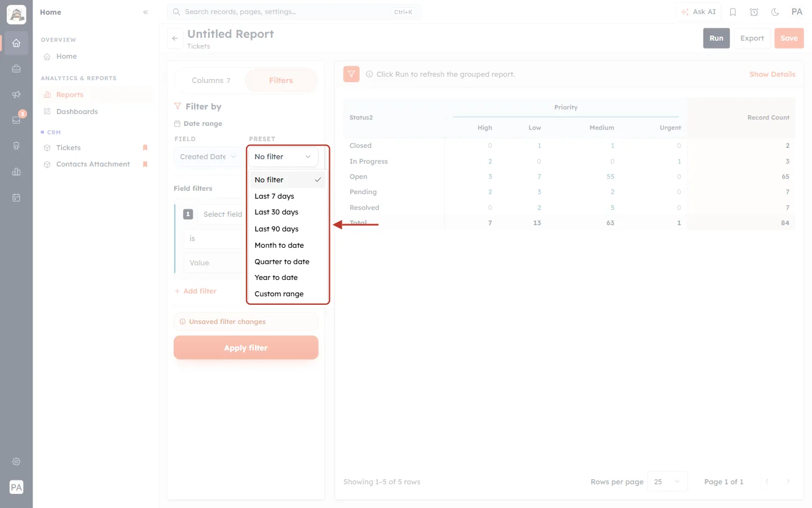
Task: Choose Last 7 days preset
Action: click(x=288, y=196)
